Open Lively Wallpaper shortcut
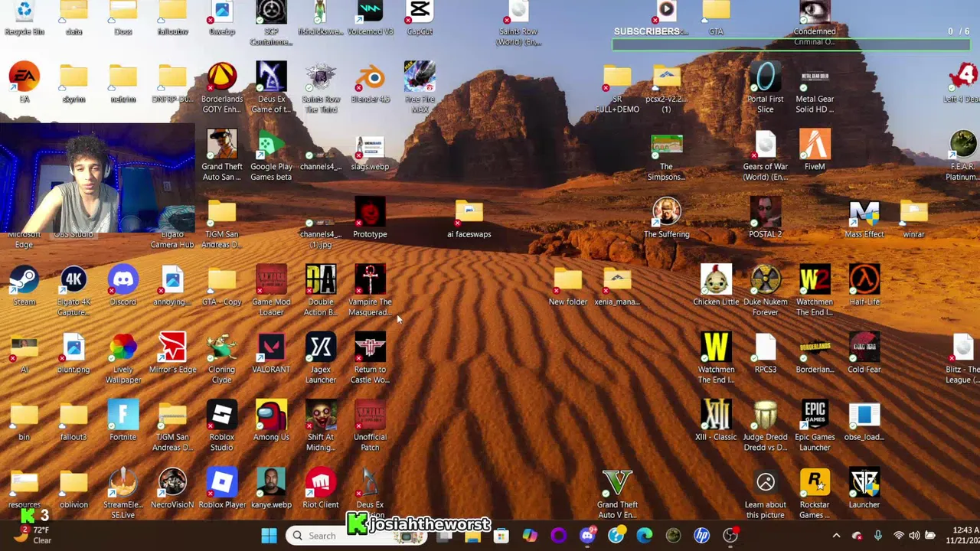980x551 pixels. [123, 358]
